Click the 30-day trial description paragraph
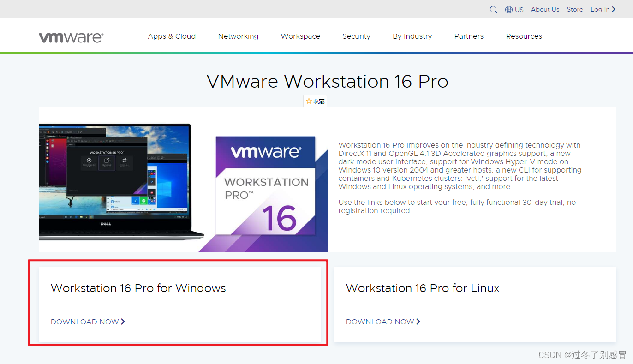Viewport: 633px width, 364px height. pos(457,206)
